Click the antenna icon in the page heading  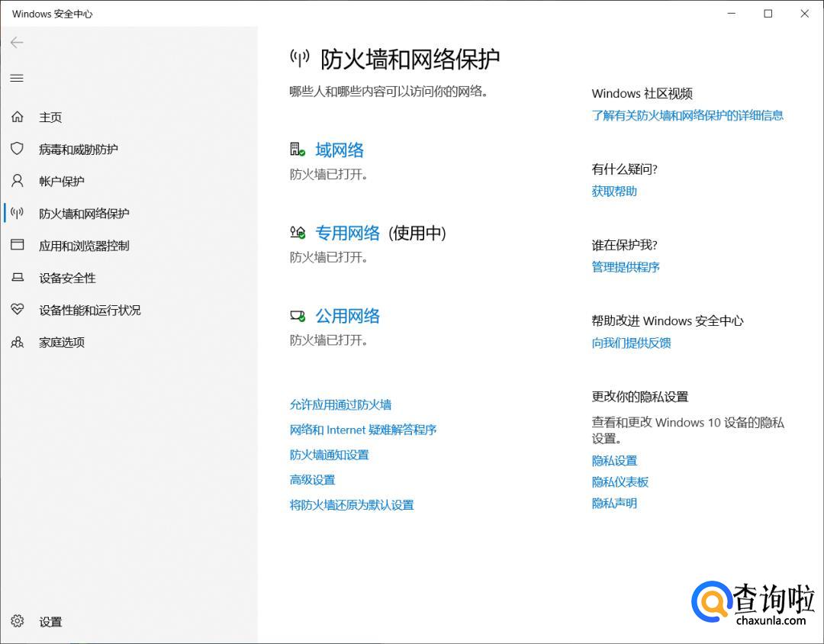click(x=300, y=58)
